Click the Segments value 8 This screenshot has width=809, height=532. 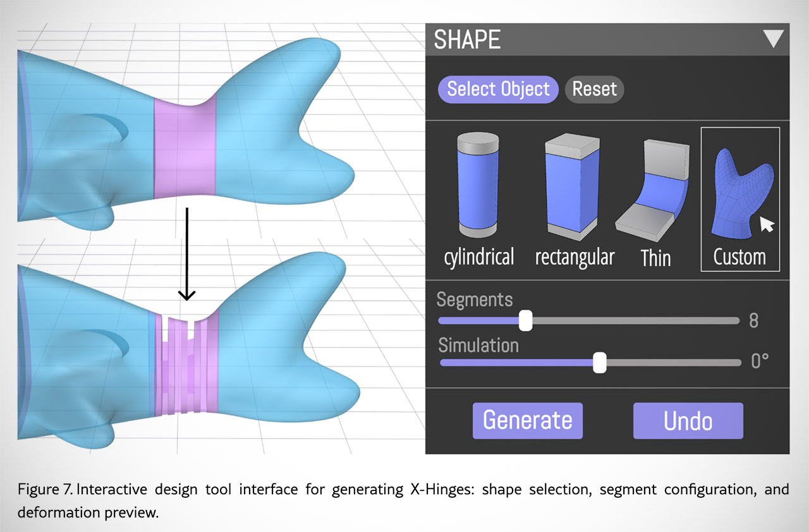(x=753, y=320)
